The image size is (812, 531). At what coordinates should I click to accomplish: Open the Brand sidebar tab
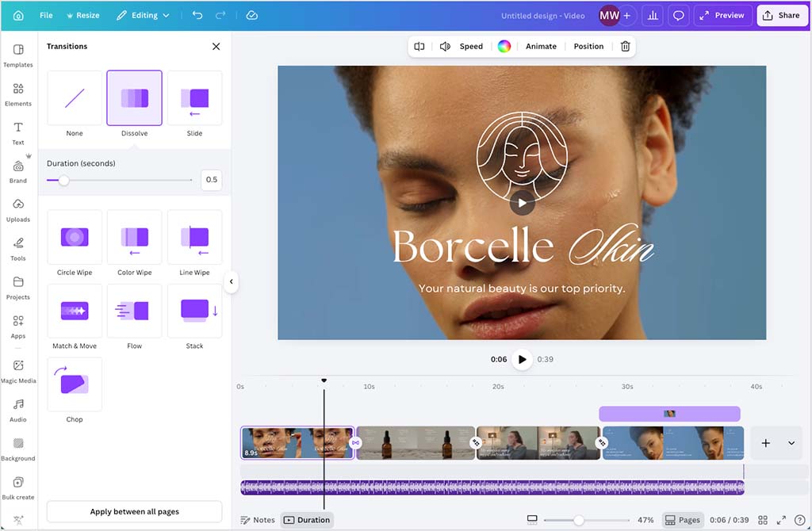point(18,171)
